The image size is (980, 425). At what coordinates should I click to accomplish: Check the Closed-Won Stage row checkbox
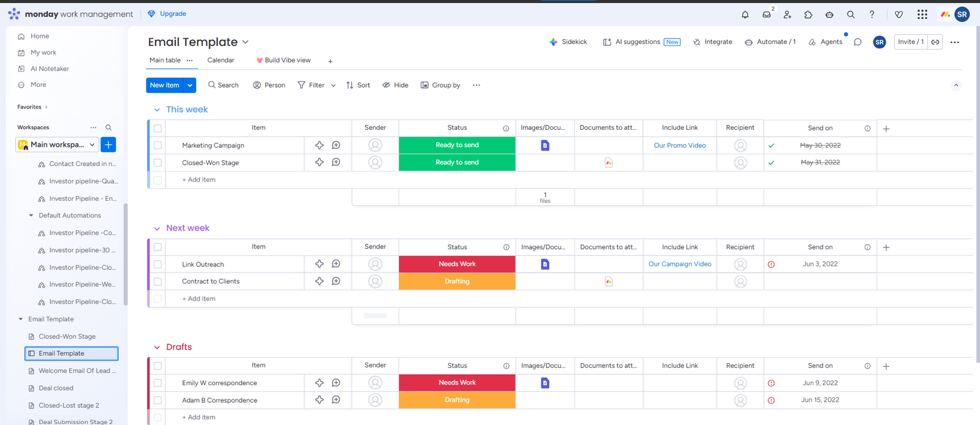(157, 163)
